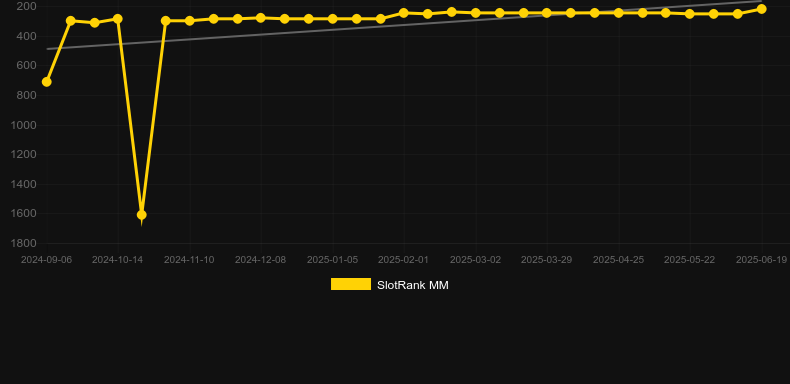Click the data point above 2025-03-29
Screen dimensions: 790x384
click(547, 13)
